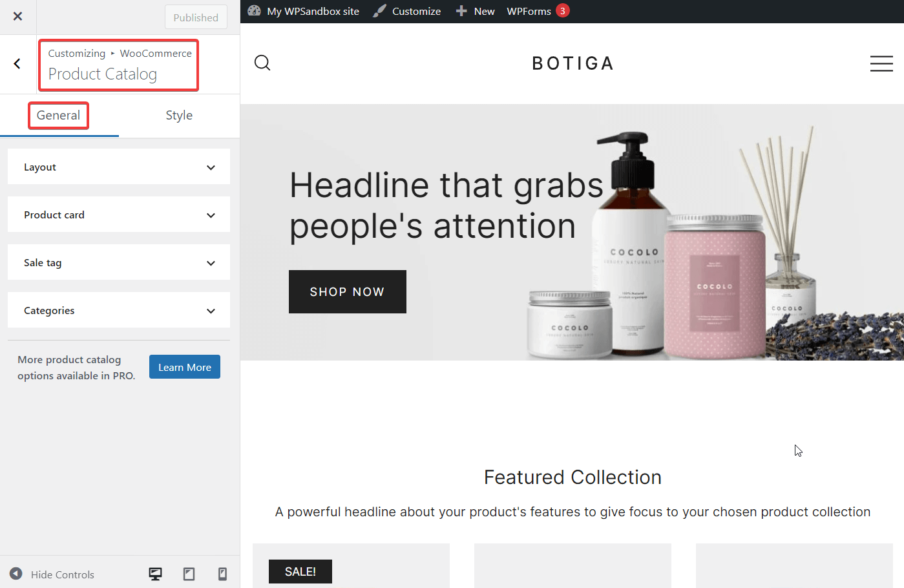
Task: Click the Categories section label
Action: [49, 311]
